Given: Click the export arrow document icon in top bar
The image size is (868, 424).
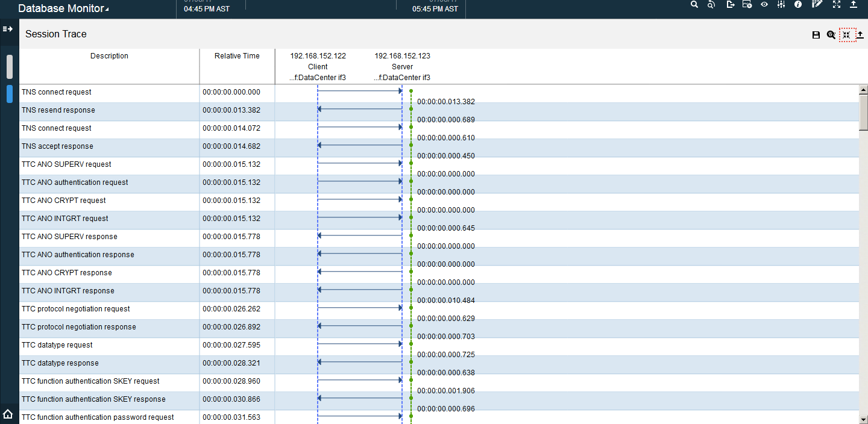Looking at the screenshot, I should coord(731,4).
